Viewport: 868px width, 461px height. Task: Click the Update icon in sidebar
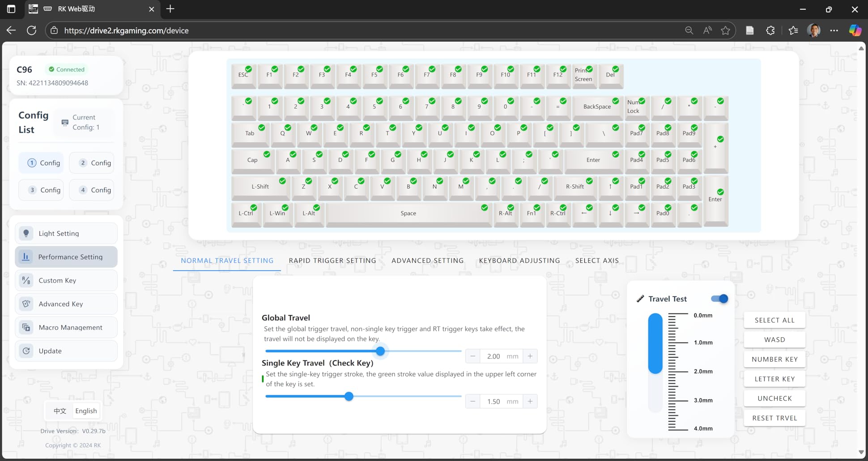click(26, 351)
